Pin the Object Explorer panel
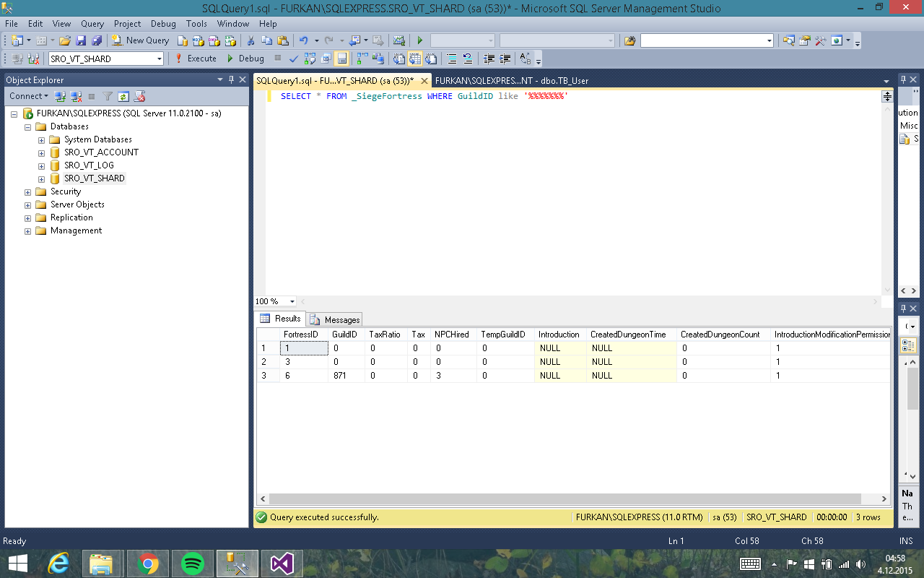924x578 pixels. click(x=231, y=79)
